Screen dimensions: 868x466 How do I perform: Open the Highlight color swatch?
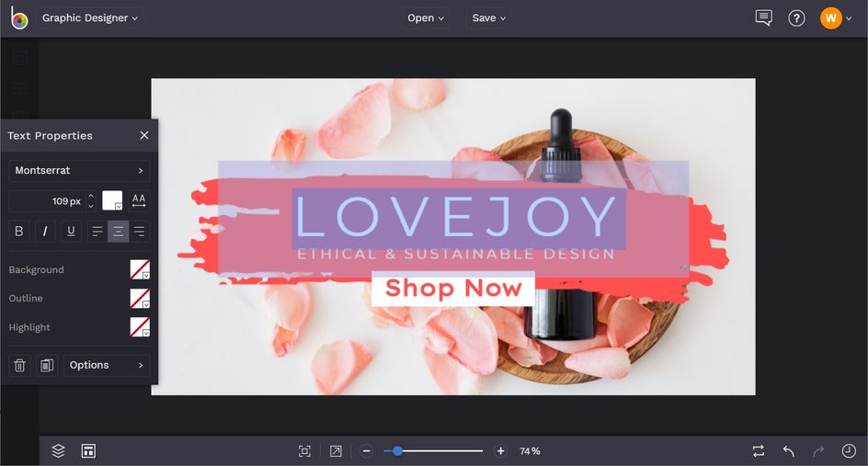click(x=140, y=327)
